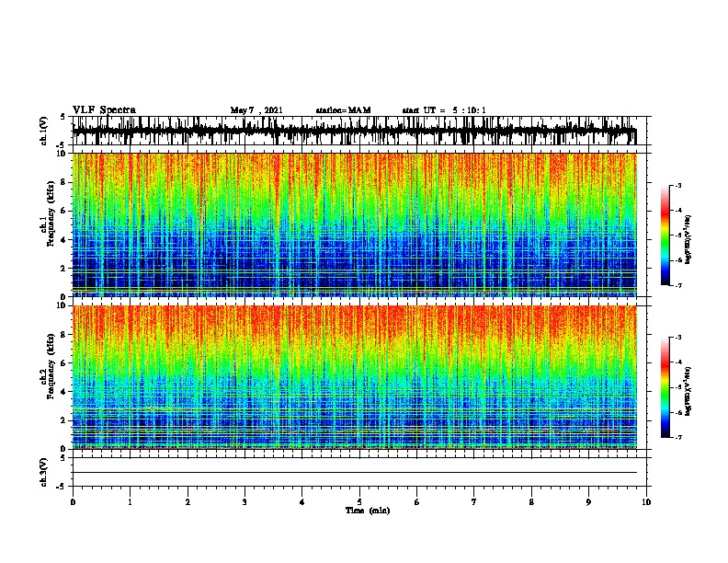Click the "VLF Spectra" plot title
Image resolution: width=728 pixels, height=563 pixels.
pyautogui.click(x=104, y=110)
